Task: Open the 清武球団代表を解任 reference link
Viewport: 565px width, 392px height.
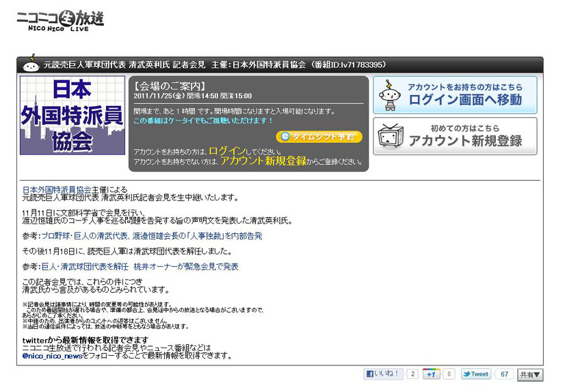Action: point(140,266)
